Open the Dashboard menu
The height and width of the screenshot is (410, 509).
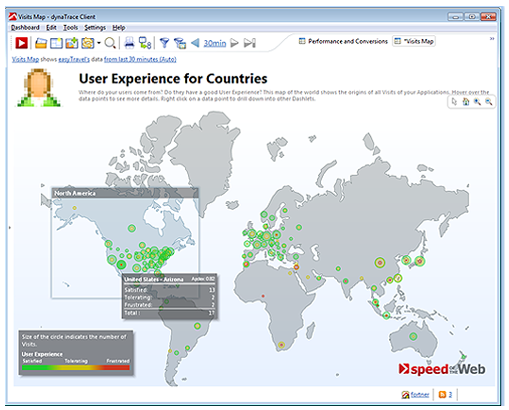coord(25,28)
